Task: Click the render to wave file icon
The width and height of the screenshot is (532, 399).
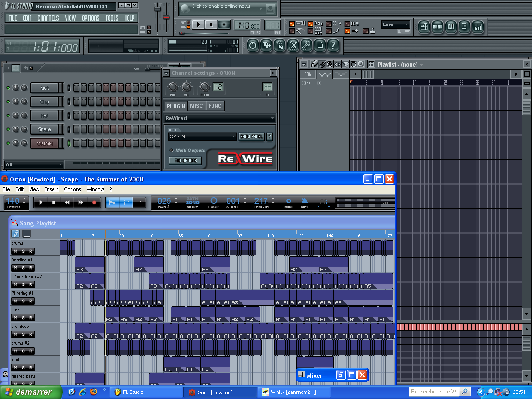Action: [280, 45]
